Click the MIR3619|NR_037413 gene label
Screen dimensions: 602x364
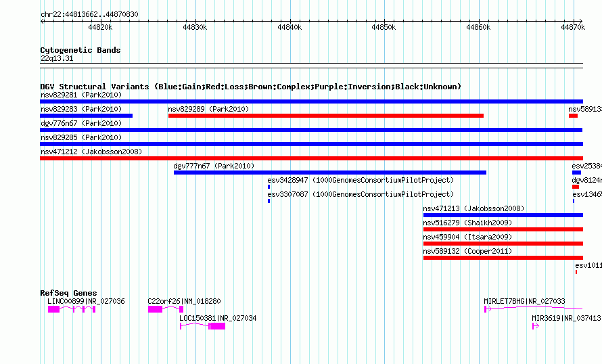point(566,318)
